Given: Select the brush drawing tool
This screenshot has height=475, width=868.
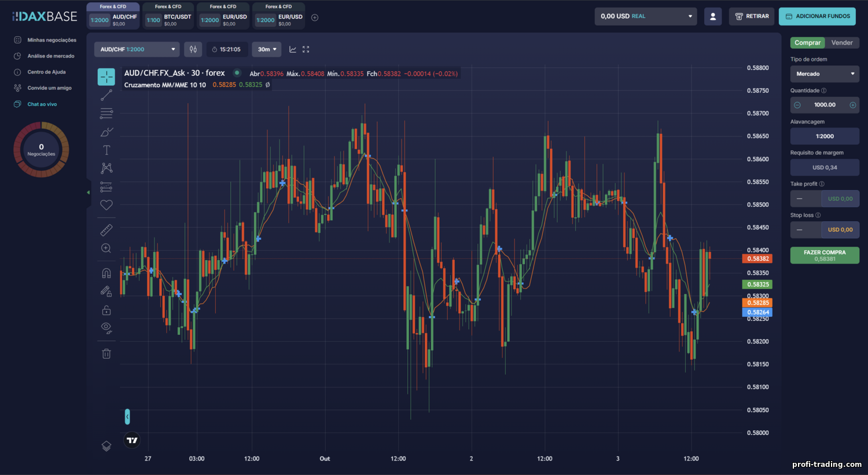Looking at the screenshot, I should pyautogui.click(x=106, y=132).
